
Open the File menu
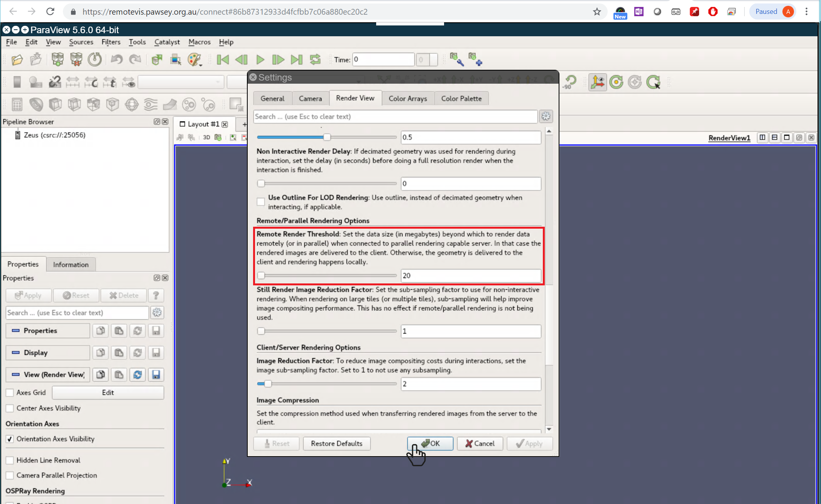tap(12, 42)
